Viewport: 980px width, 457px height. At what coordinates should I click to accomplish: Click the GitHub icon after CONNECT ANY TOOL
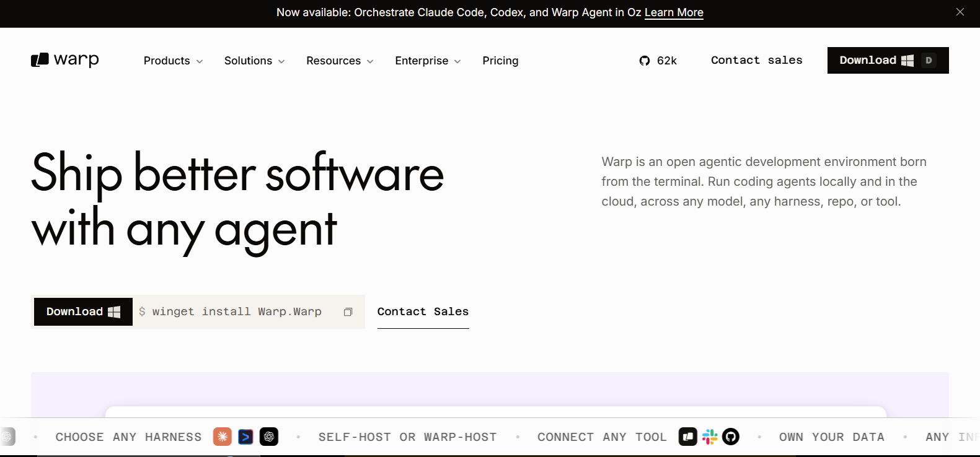(x=731, y=437)
